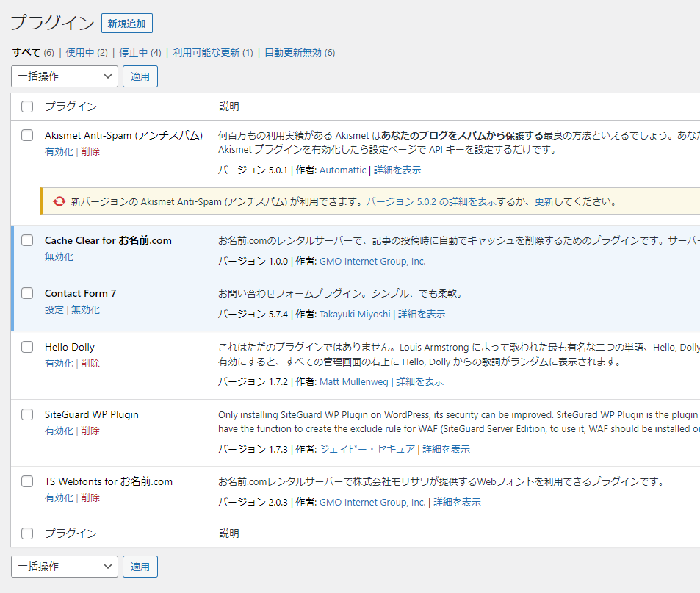Screen dimensions: 700x593
Task: Open Contact Form 7 詳細を表示 link
Action: pos(422,315)
